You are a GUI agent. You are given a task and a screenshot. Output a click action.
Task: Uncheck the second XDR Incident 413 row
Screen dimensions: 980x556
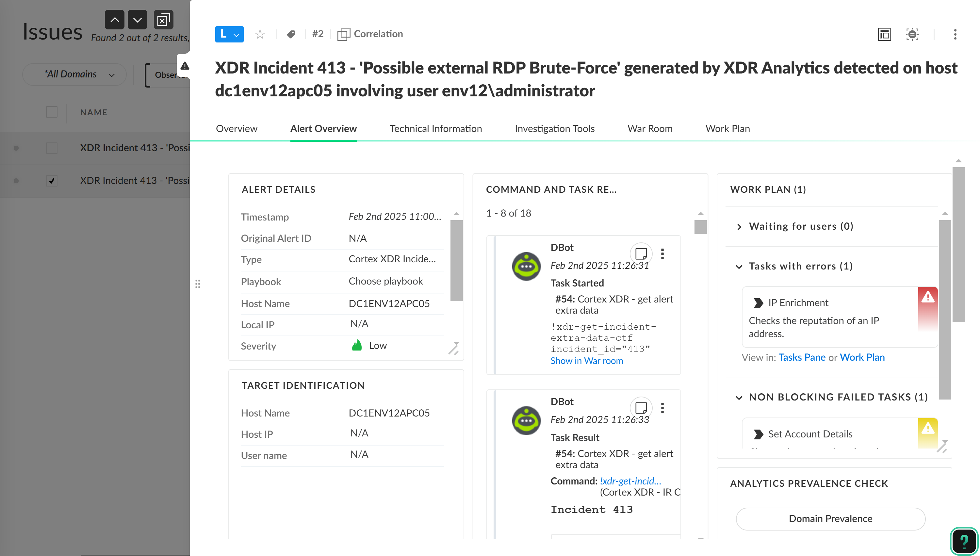(52, 181)
